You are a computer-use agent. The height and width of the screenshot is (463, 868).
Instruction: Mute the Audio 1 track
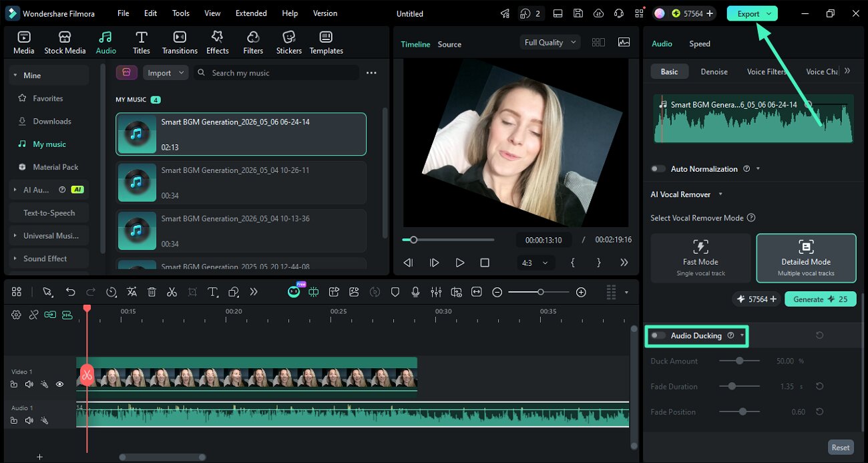click(x=29, y=420)
